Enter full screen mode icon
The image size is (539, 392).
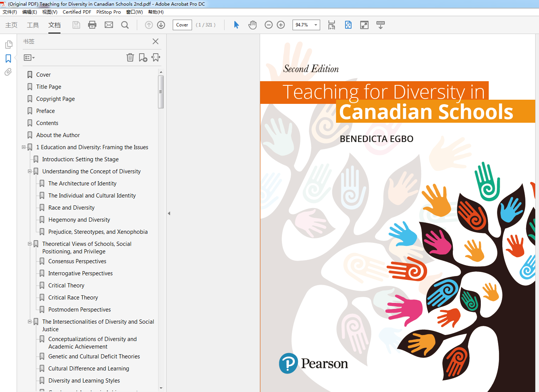[364, 25]
